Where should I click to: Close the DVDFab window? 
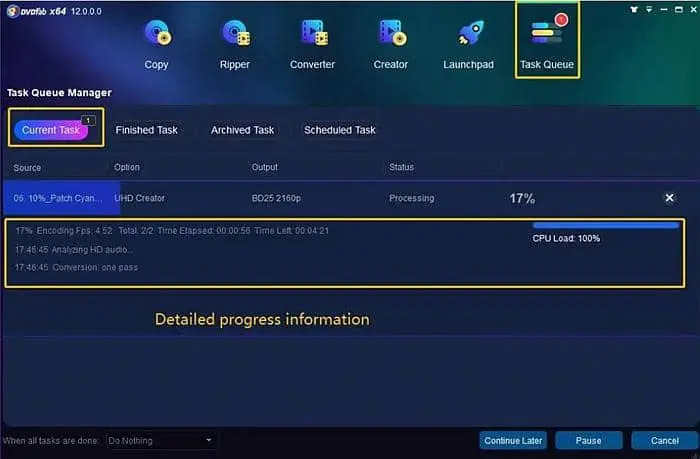[x=694, y=9]
